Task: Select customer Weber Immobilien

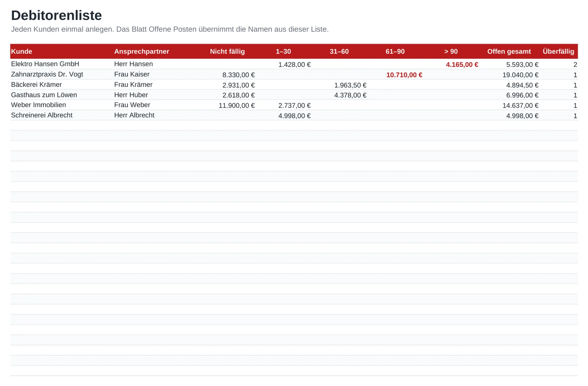Action: (x=39, y=105)
